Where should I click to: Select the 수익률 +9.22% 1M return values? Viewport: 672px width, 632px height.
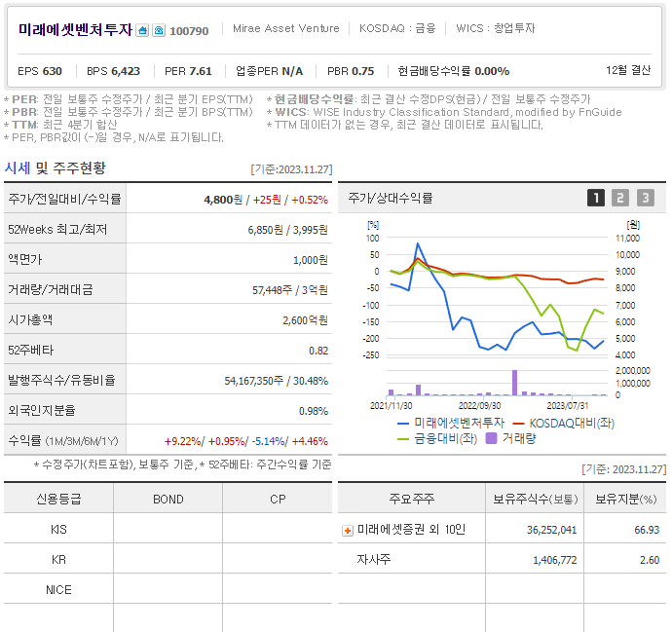[183, 441]
